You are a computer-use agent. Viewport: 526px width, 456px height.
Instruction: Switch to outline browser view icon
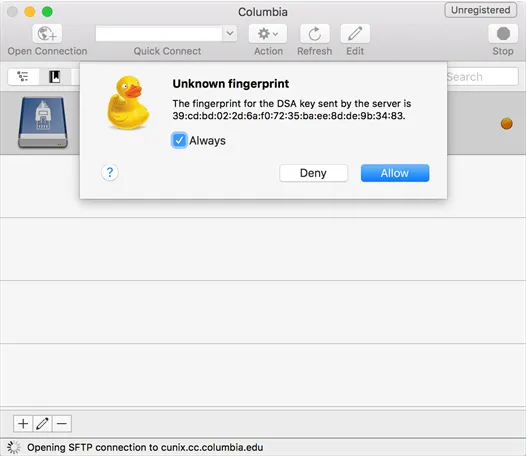[x=23, y=77]
